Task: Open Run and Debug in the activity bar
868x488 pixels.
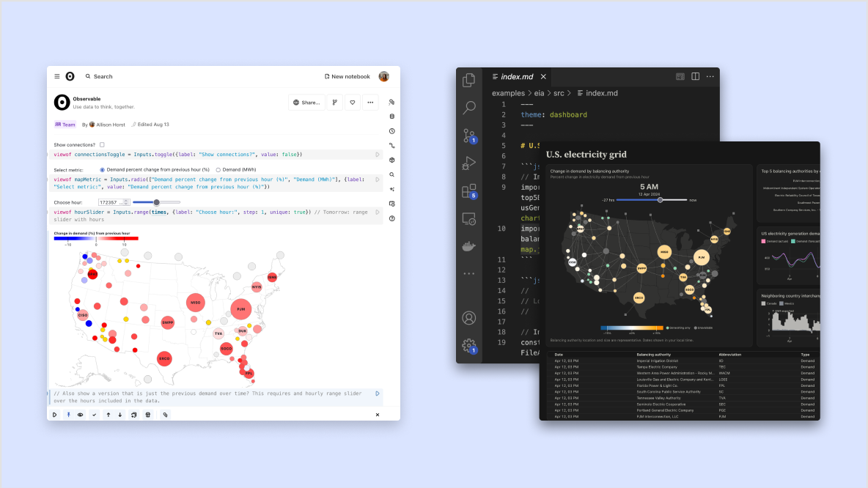Action: click(x=469, y=163)
